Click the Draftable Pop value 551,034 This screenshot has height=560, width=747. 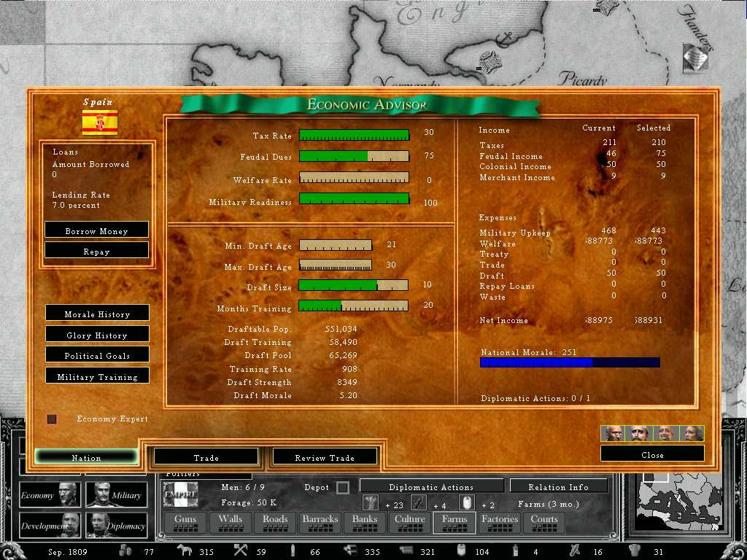(x=341, y=329)
